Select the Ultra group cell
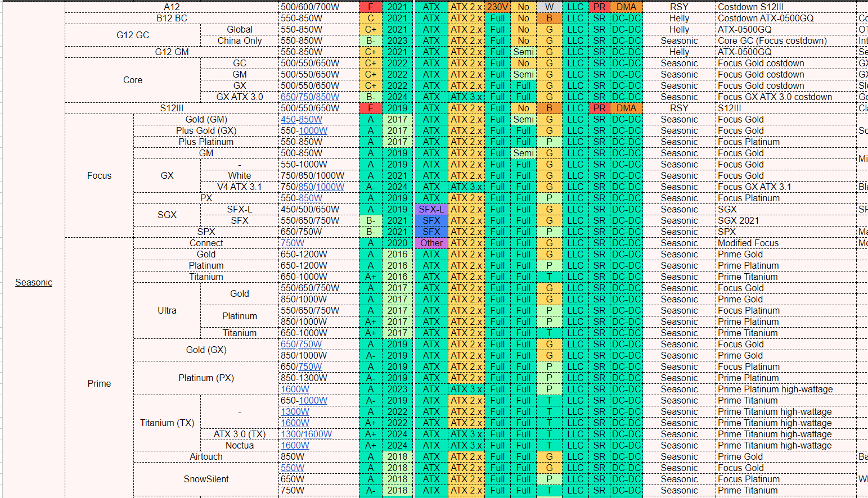 [x=167, y=310]
